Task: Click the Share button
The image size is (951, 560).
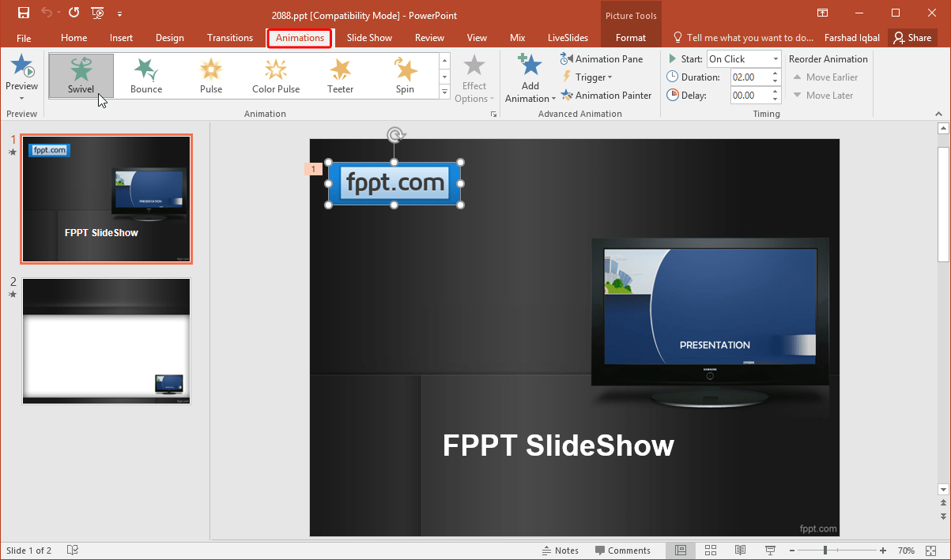Action: pyautogui.click(x=912, y=37)
